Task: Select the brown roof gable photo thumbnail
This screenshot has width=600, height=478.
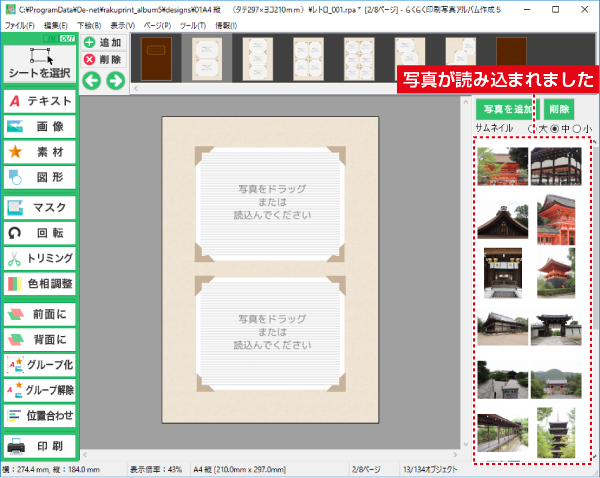Action: coord(503,220)
